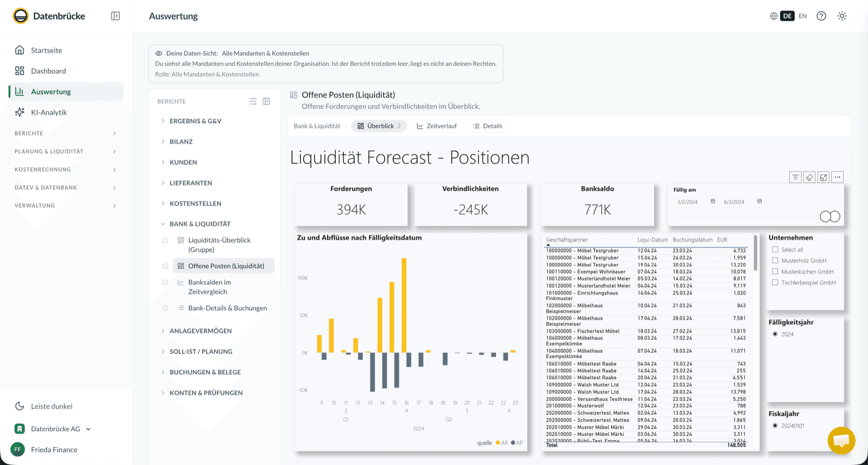Click the filter icon above date slicer
Viewport: 868px width, 465px height.
pyautogui.click(x=795, y=177)
